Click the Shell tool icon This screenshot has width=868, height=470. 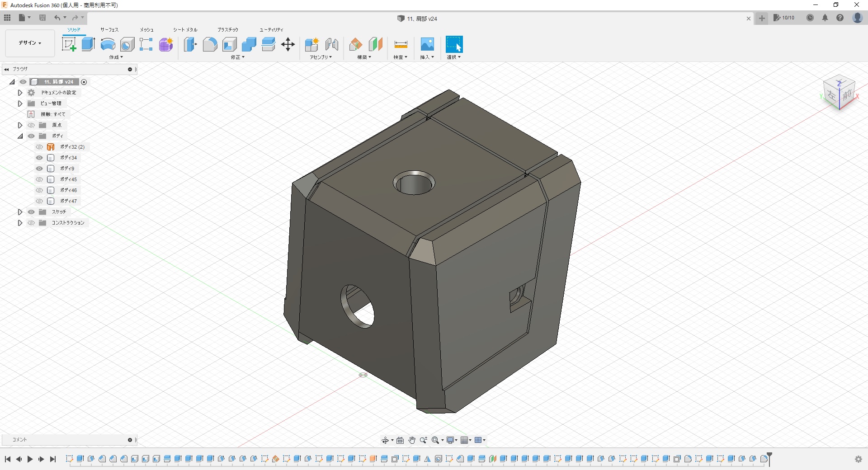[x=229, y=44]
